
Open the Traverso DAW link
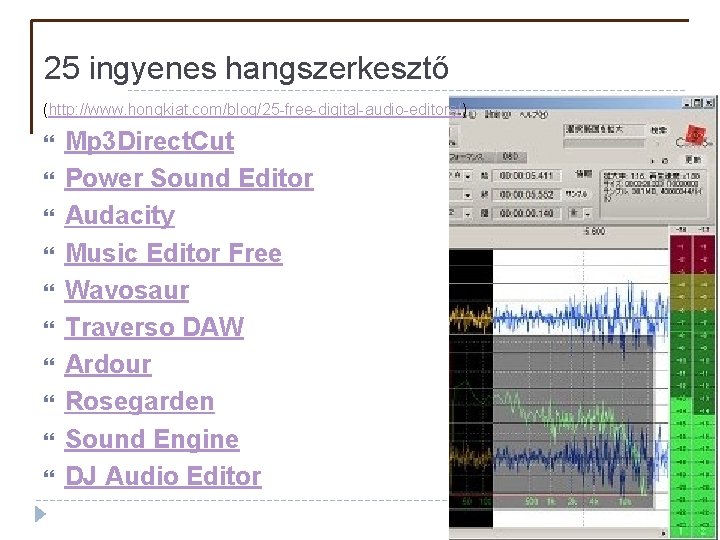[154, 327]
